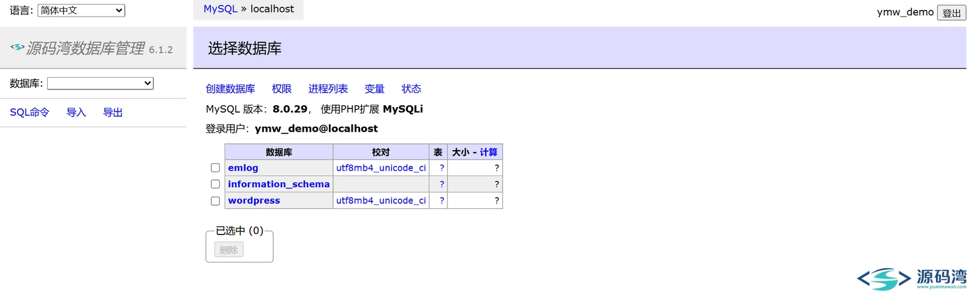Tick the checkbox for emlog database

tap(215, 168)
